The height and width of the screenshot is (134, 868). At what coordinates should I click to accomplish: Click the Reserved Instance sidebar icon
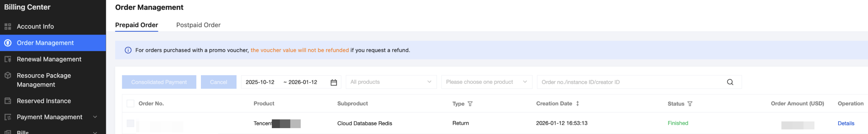[8, 101]
